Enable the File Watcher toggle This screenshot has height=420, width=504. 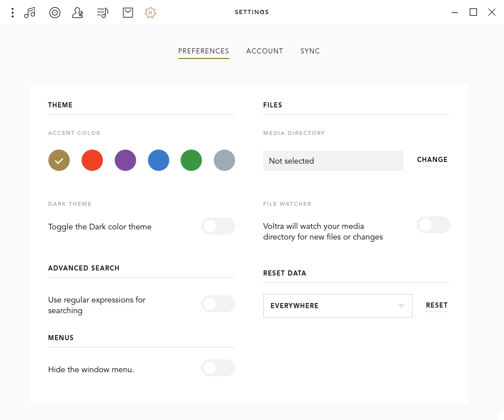tap(434, 225)
